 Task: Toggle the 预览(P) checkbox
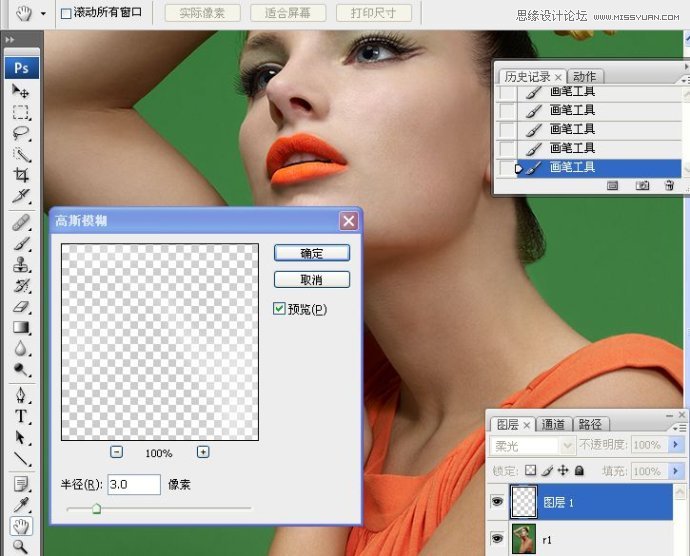click(x=279, y=309)
